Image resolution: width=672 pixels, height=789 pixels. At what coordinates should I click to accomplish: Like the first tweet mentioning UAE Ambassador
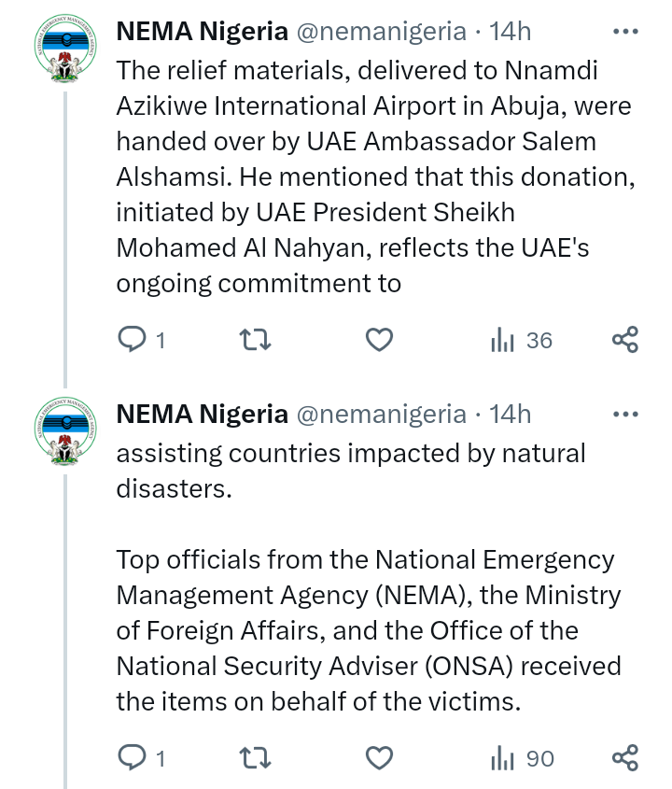tap(378, 340)
